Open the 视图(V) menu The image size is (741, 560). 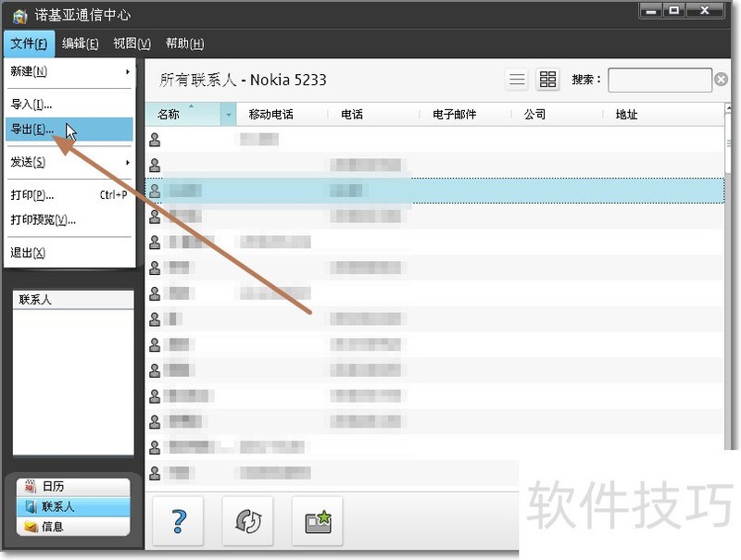132,44
